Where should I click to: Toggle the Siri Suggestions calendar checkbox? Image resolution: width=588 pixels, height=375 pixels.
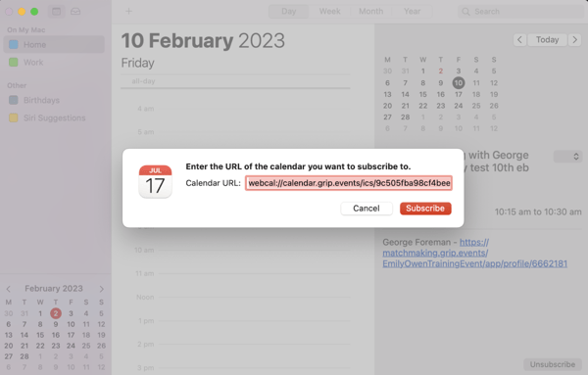(x=14, y=118)
